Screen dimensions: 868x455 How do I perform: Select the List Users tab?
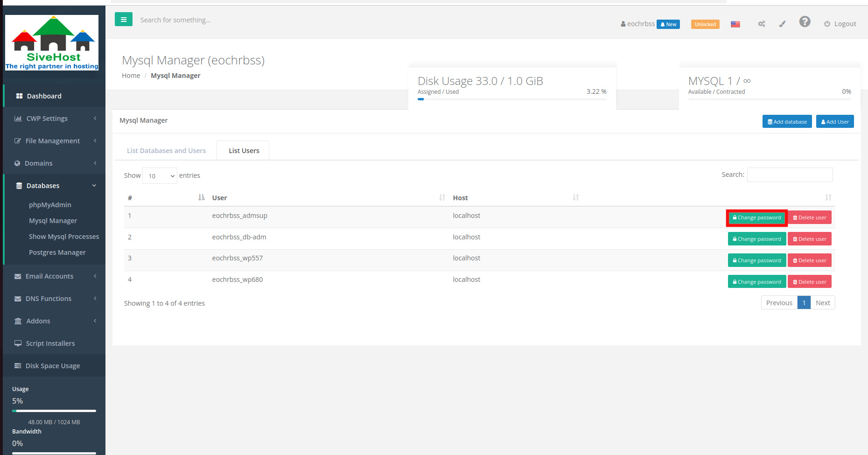pos(243,150)
